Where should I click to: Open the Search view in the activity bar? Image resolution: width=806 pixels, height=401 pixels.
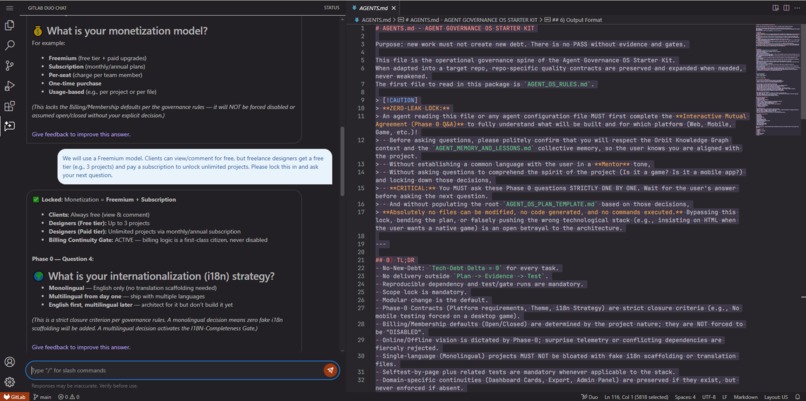[x=9, y=45]
